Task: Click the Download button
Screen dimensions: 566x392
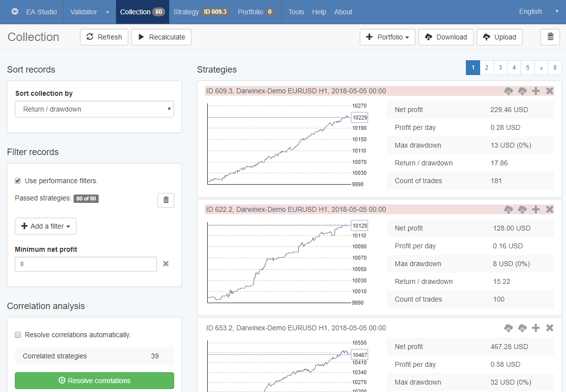Action: click(x=446, y=37)
